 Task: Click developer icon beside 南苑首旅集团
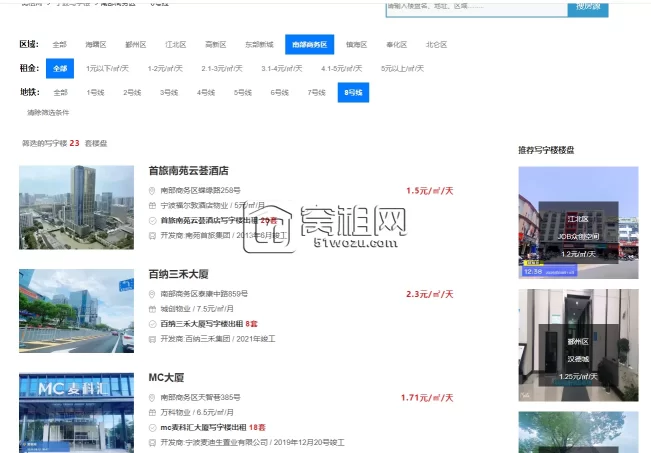[152, 235]
